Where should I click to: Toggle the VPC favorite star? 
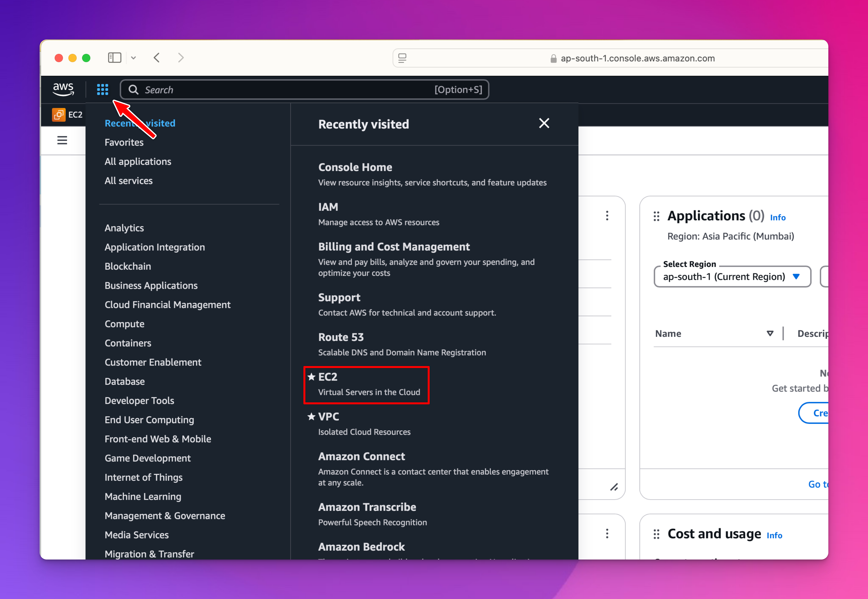click(311, 416)
